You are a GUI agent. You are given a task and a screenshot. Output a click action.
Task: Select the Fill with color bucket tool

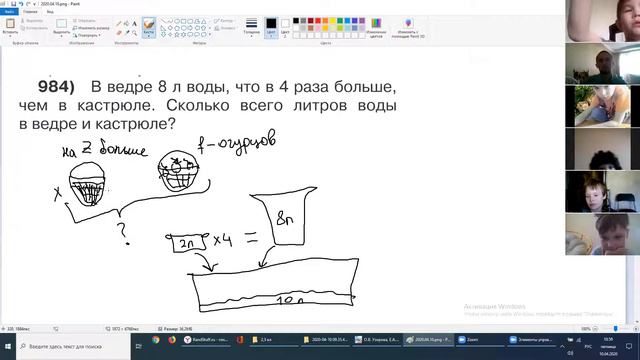point(127,23)
